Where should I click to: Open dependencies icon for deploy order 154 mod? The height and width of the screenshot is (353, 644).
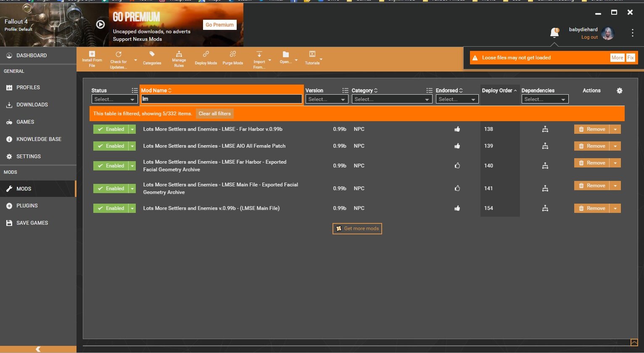pyautogui.click(x=545, y=208)
